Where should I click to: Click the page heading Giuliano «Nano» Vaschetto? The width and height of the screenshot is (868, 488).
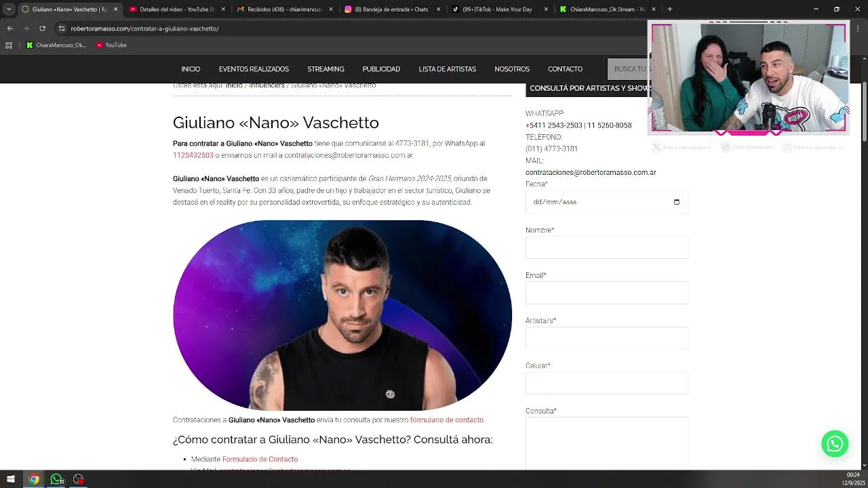[275, 123]
